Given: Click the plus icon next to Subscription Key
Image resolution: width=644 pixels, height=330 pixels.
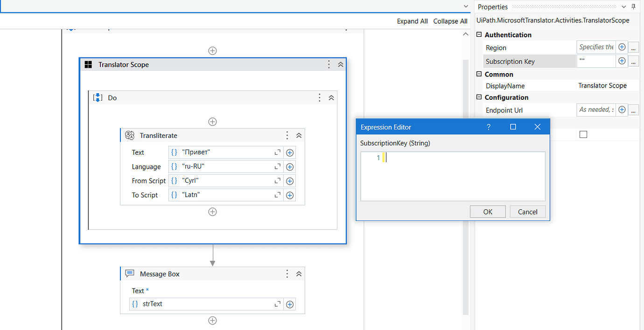Looking at the screenshot, I should point(622,61).
